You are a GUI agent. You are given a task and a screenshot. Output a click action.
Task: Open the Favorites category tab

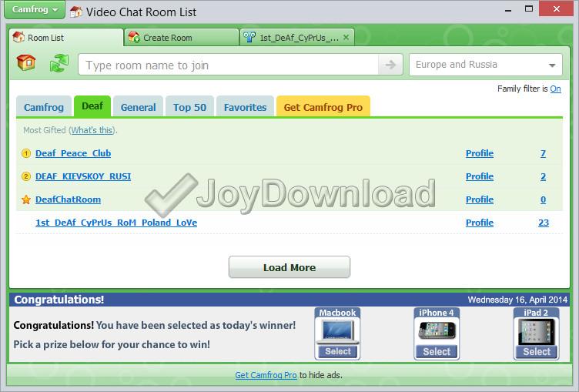tap(245, 107)
